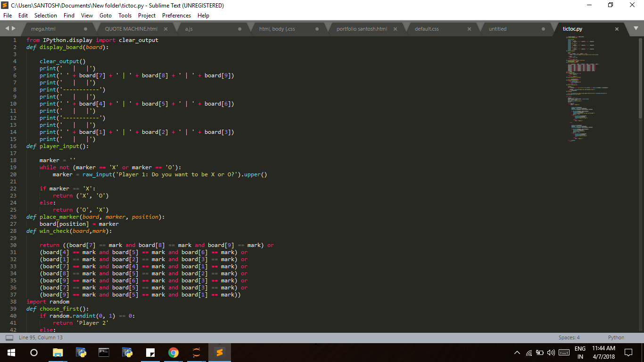Click the previous tab navigation arrow
The width and height of the screenshot is (644, 362).
(6, 28)
